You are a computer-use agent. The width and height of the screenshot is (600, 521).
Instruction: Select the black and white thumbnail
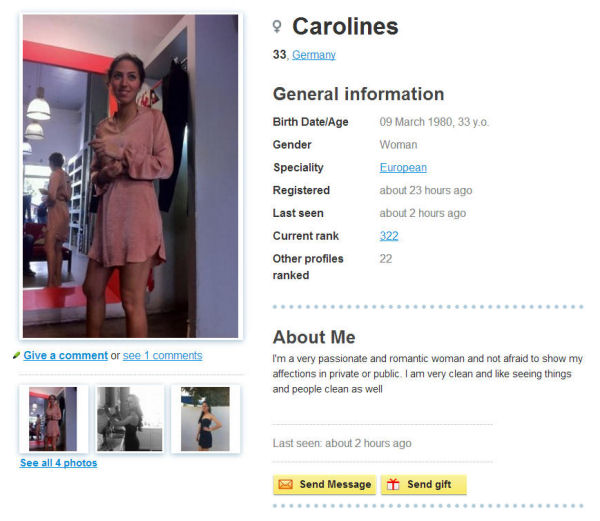click(x=129, y=419)
